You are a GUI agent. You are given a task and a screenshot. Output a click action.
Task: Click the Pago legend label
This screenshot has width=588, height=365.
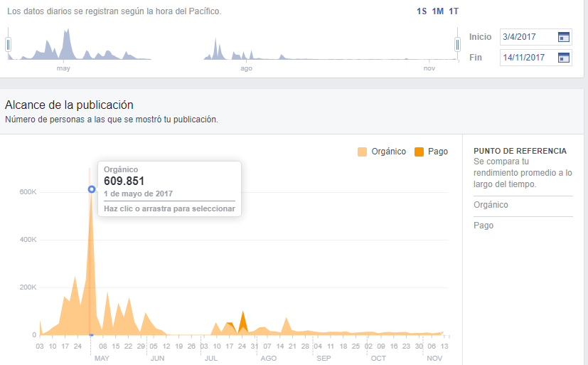click(x=438, y=152)
